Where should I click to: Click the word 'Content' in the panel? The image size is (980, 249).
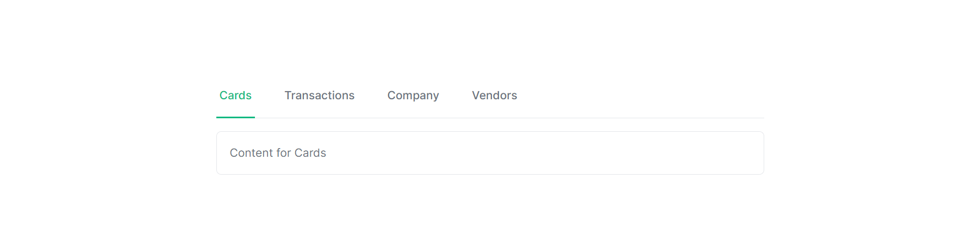pos(251,153)
